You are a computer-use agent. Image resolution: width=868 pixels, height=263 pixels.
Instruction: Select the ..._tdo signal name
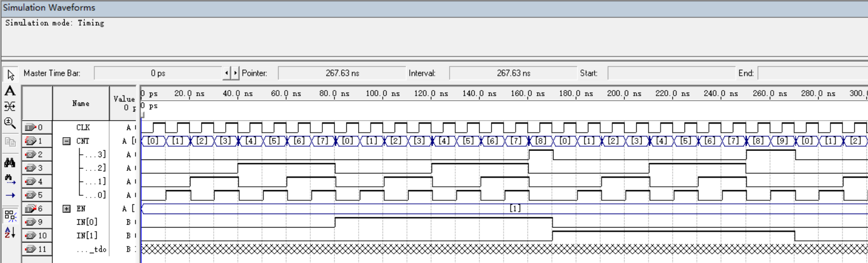point(92,249)
